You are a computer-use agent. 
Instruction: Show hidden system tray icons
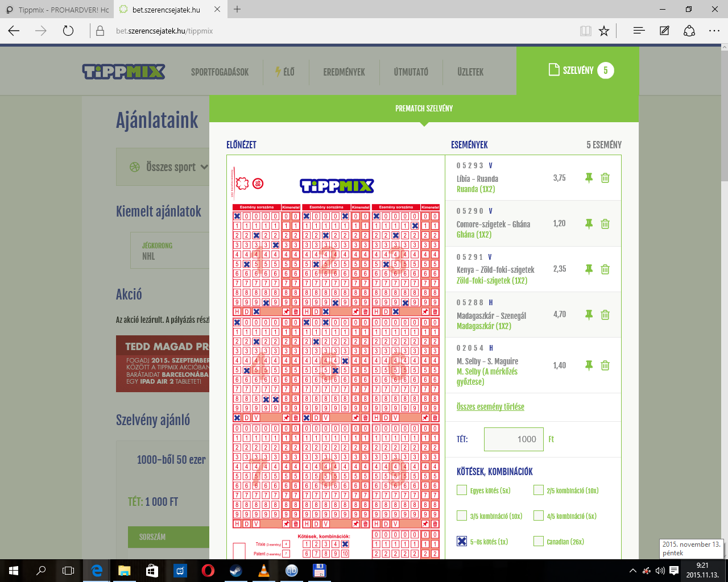[x=632, y=571]
